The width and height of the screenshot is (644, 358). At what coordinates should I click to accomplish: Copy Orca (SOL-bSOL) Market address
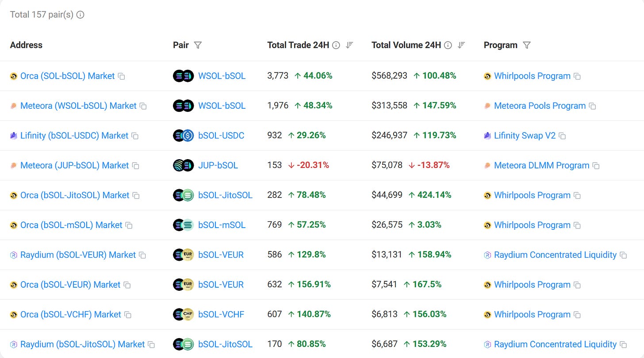click(x=121, y=76)
